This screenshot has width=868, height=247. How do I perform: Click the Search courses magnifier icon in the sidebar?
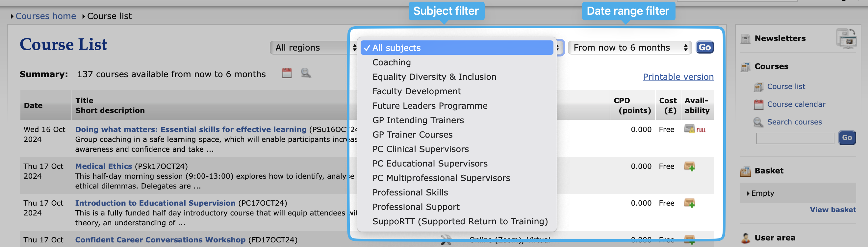coord(758,122)
